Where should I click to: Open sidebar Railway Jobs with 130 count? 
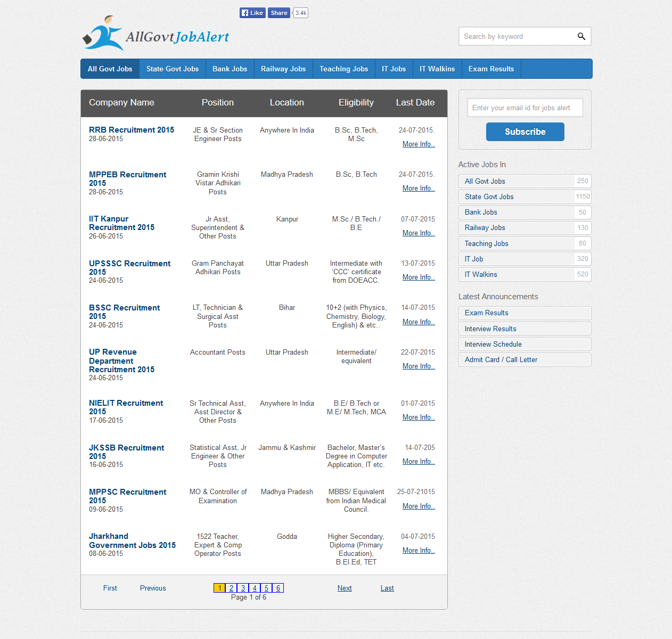[525, 227]
